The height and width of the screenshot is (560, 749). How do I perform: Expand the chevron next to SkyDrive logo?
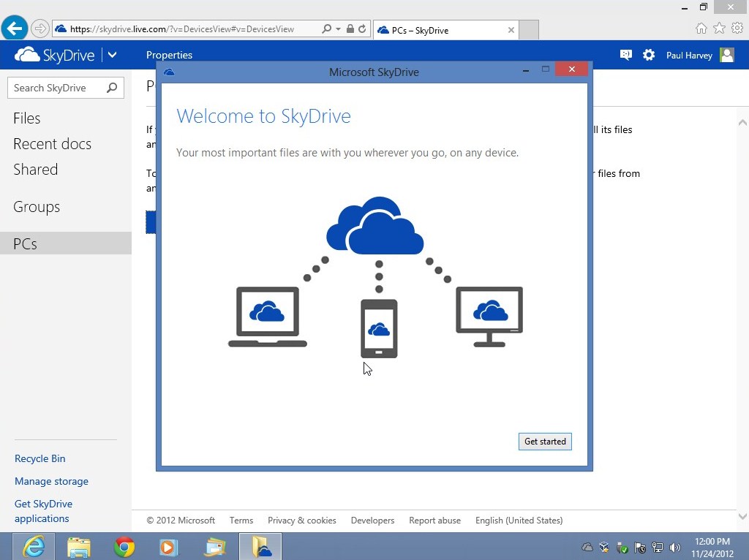112,55
